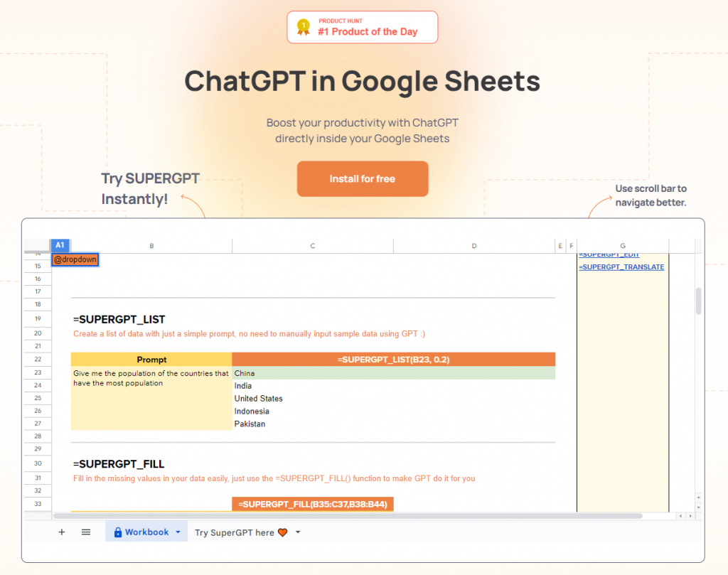
Task: Select column C header
Action: tap(313, 246)
